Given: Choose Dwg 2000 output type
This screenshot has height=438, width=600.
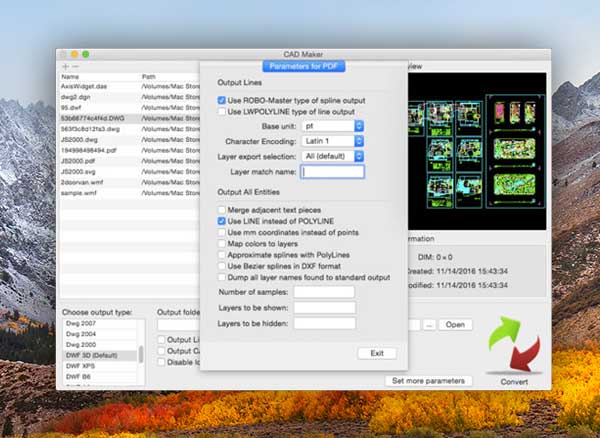Looking at the screenshot, I should tap(100, 345).
